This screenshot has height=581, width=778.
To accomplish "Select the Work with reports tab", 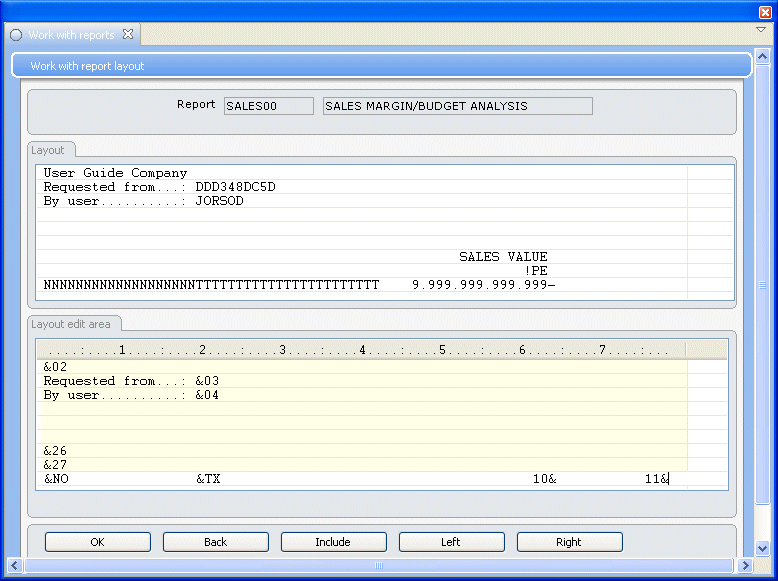I will [71, 35].
